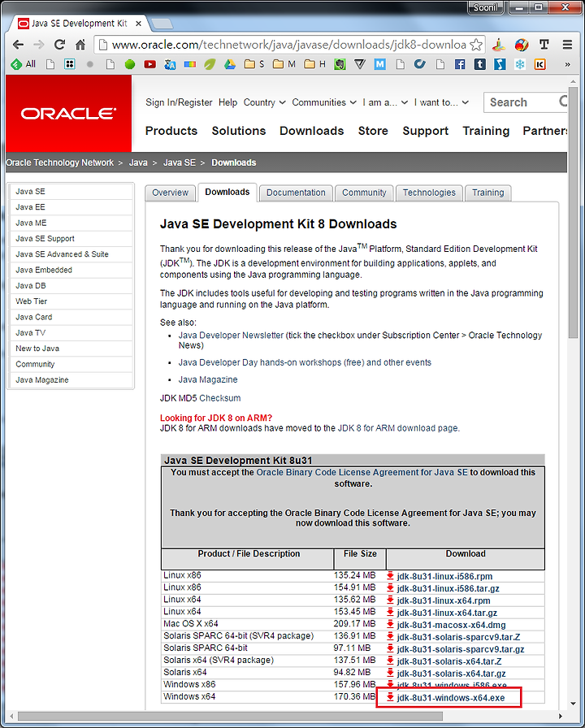Viewport: 585px width, 728px height.
Task: Switch to the Overview tab
Action: [x=170, y=193]
